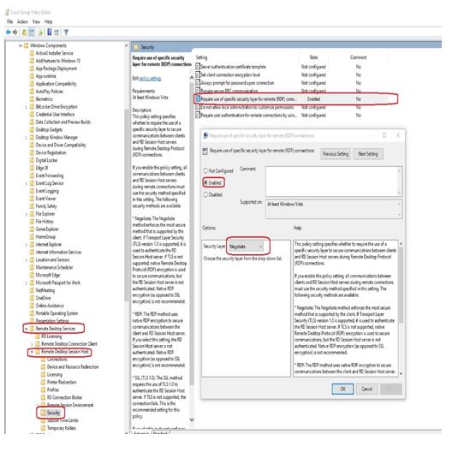
Task: Click the Printer Redirection folder icon
Action: pyautogui.click(x=43, y=382)
